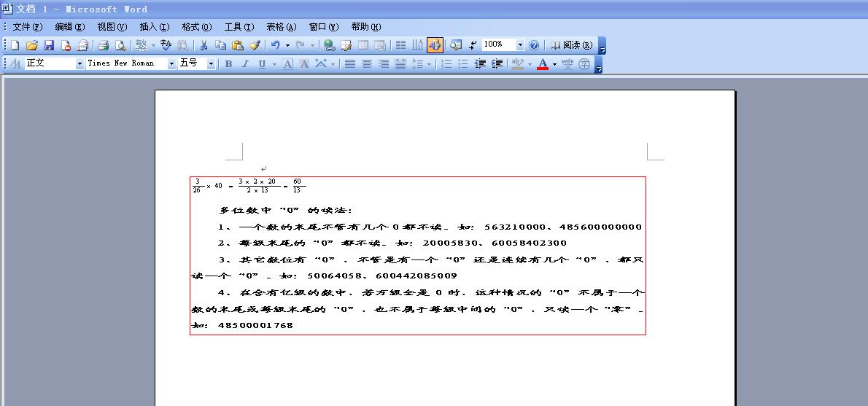Viewport: 868px width, 406px height.
Task: Toggle underline formatting
Action: coord(262,63)
